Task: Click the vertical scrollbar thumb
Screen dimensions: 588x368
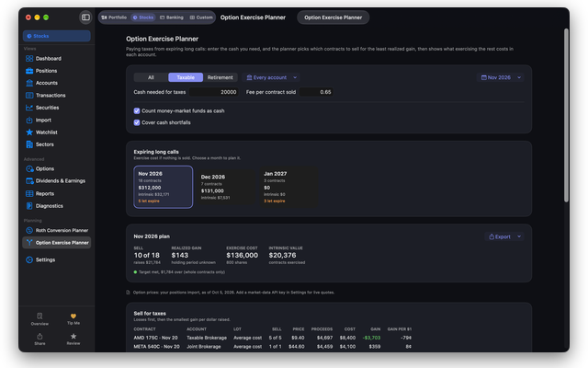Action: (566, 116)
